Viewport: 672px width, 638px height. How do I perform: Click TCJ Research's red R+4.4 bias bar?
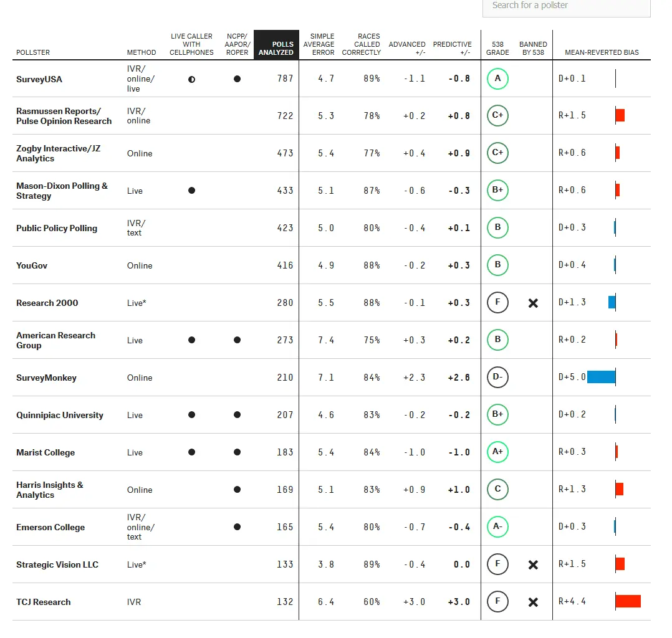tap(628, 601)
